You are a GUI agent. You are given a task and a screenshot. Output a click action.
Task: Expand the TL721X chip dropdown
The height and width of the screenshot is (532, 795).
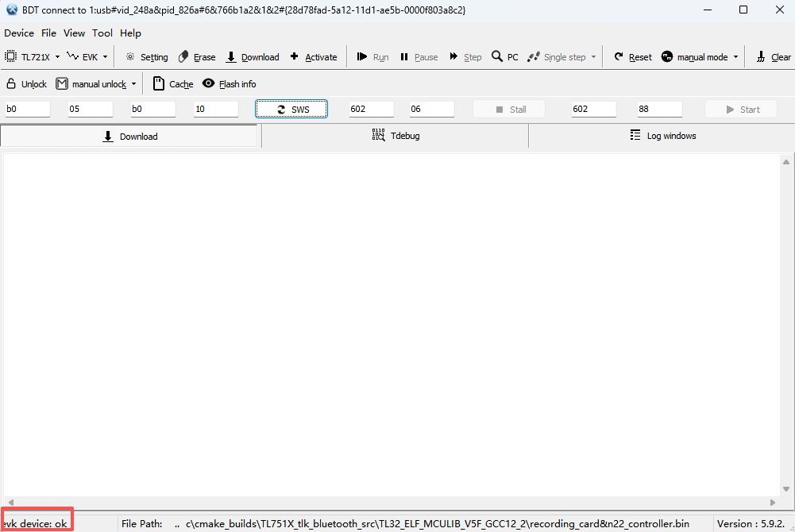tap(57, 56)
